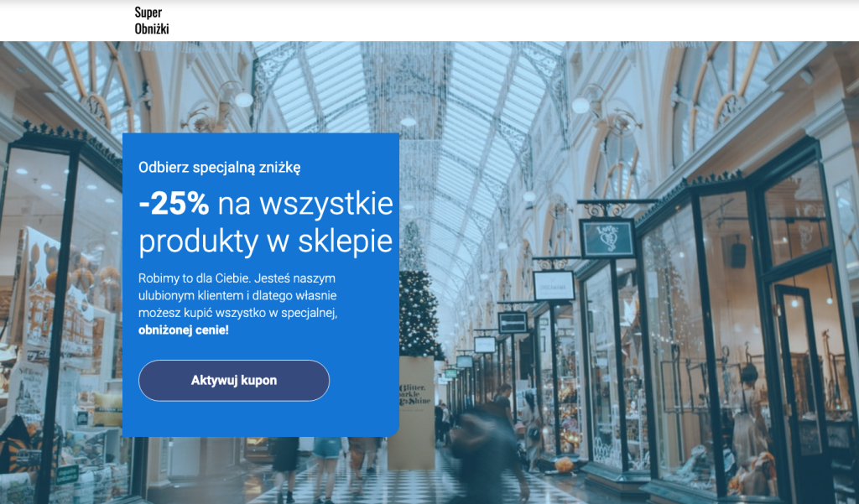Click the white hanging shop sign below "Love"
The image size is (859, 504).
coord(554,285)
